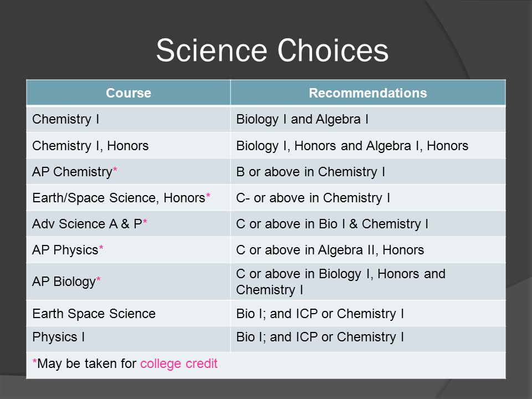Select the Physics I course cell

[x=128, y=337]
